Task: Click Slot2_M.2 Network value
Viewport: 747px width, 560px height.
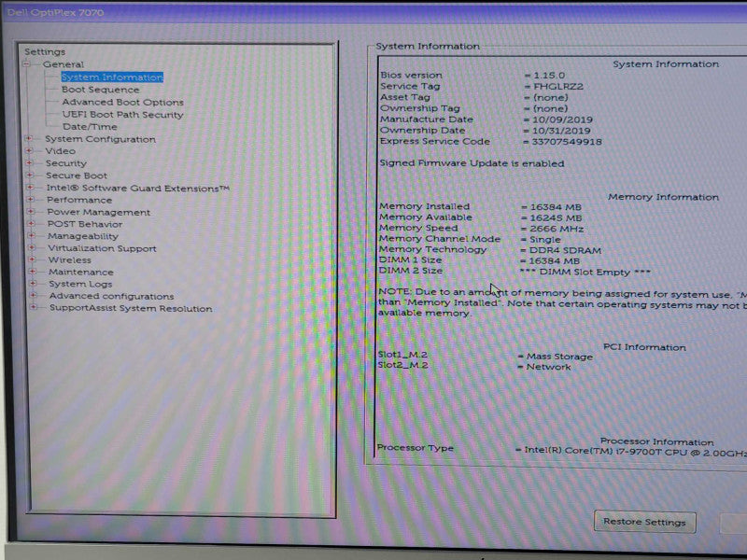Action: coord(549,367)
